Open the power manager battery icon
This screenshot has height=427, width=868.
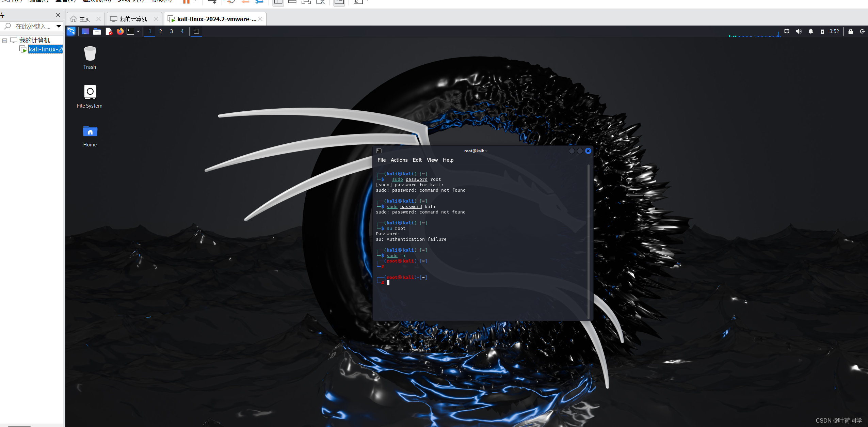tap(822, 31)
